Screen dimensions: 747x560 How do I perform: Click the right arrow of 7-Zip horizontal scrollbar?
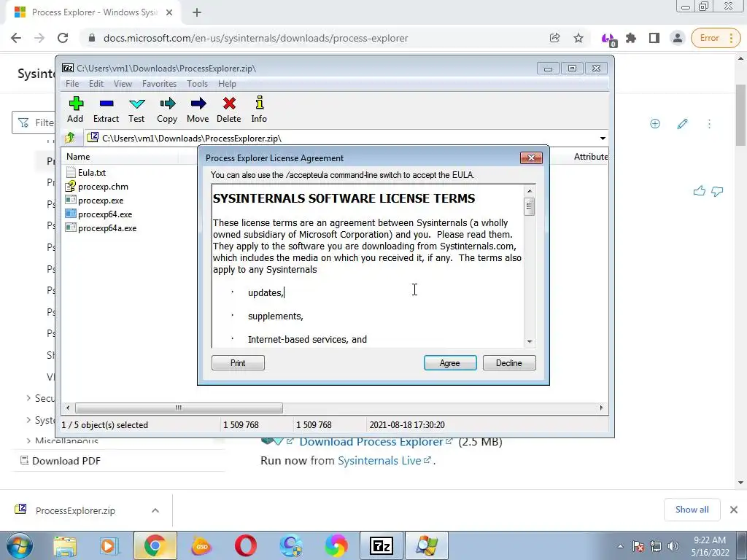601,408
